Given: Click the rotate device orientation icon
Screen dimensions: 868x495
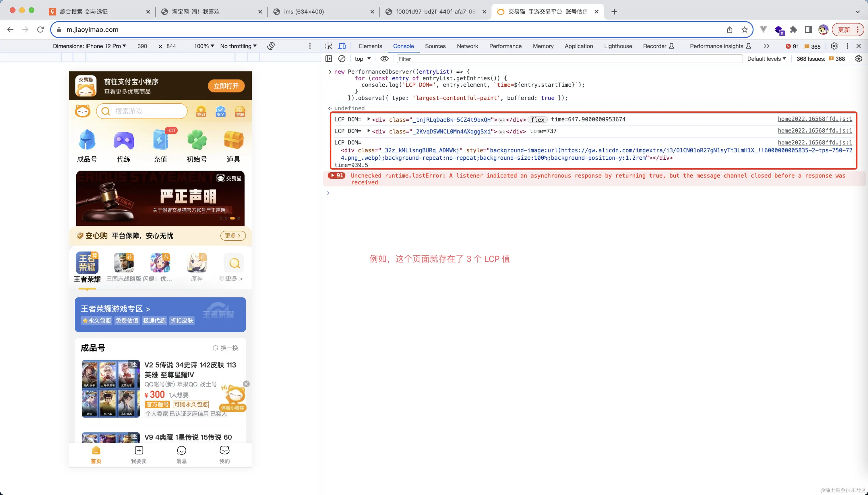Looking at the screenshot, I should click(271, 46).
